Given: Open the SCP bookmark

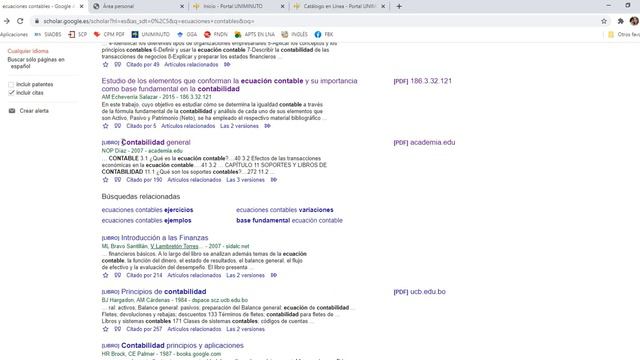Looking at the screenshot, I should 78,35.
